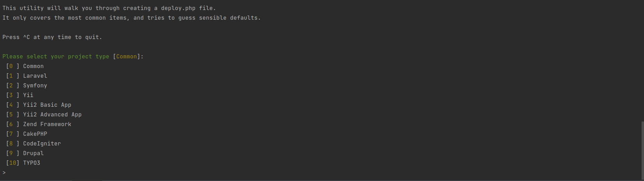Viewport: 644px width, 181px height.
Task: Click the yellow Common default value
Action: click(126, 57)
